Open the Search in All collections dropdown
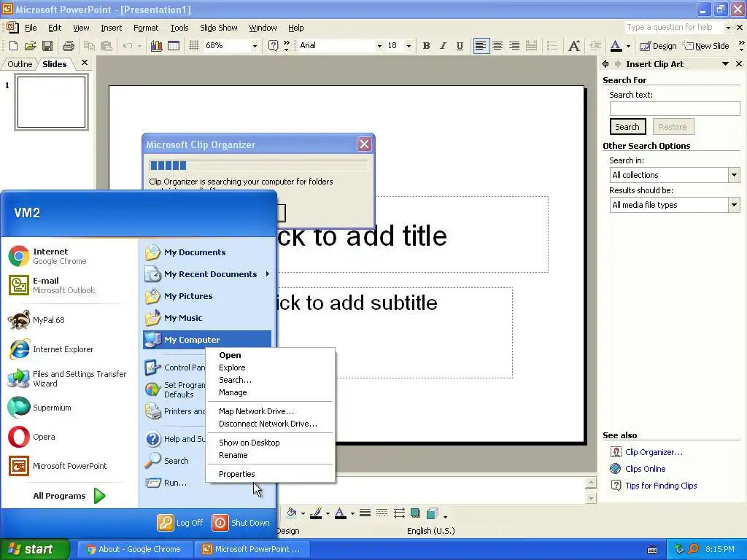747x560 pixels. 734,175
